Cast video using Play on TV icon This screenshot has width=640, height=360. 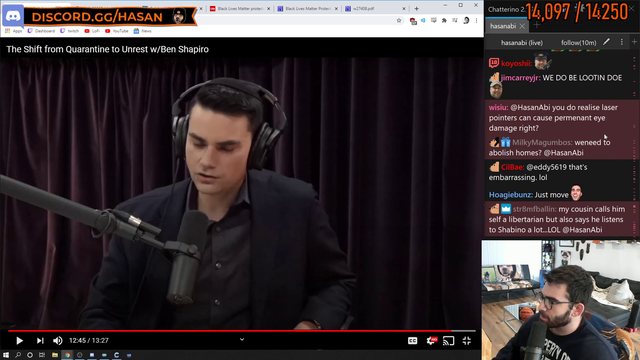point(448,340)
